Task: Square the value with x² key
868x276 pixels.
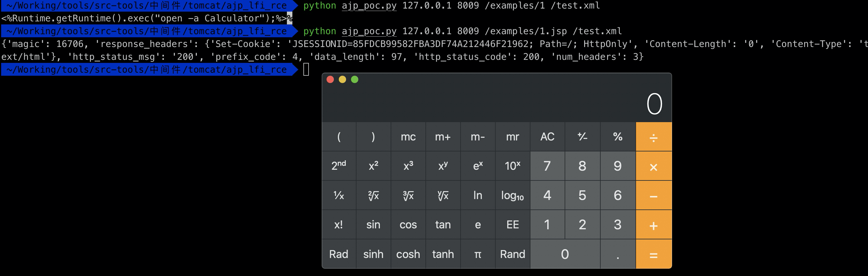Action: [x=373, y=166]
